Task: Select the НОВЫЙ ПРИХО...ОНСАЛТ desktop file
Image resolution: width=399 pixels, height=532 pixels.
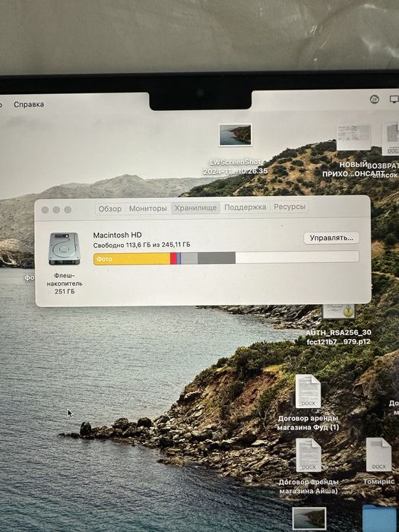Action: click(353, 137)
